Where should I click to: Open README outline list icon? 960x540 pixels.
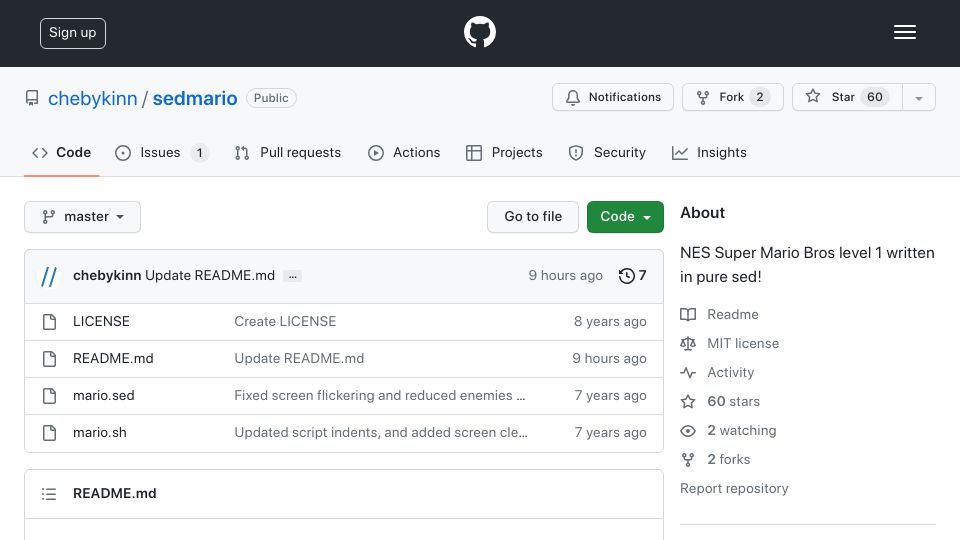coord(49,493)
